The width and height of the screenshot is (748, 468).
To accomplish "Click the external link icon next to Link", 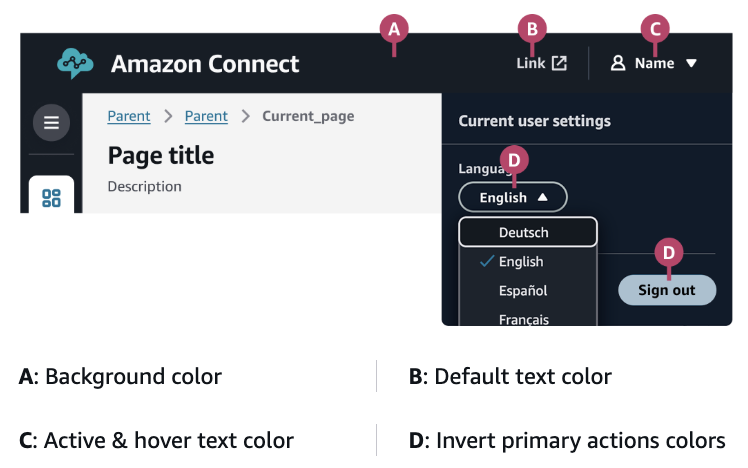I will [560, 63].
